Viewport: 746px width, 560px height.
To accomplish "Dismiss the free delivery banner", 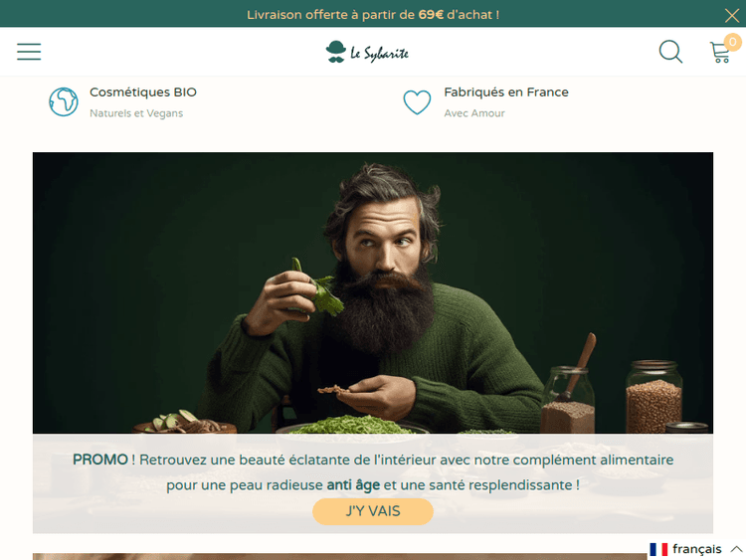I will click(x=732, y=15).
